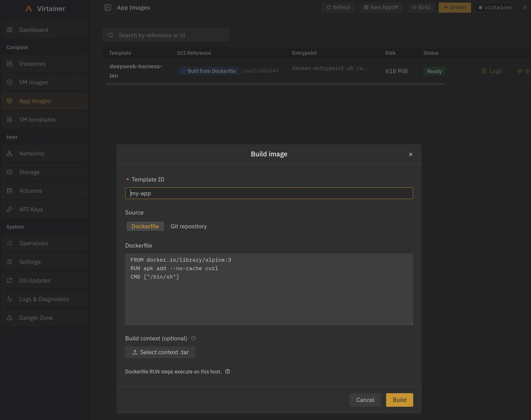
Task: Open the OS Updates page
Action: coord(45,281)
